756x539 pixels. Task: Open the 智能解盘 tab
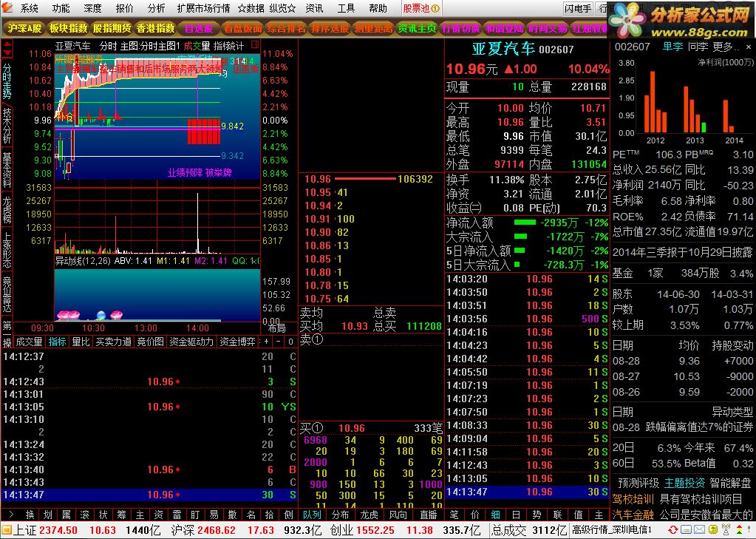[x=730, y=483]
